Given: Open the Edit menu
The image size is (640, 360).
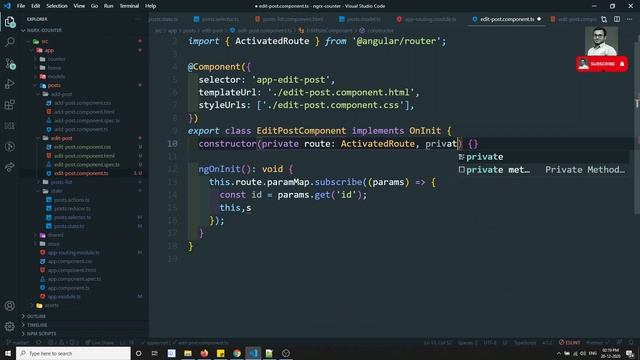Looking at the screenshot, I should tap(36, 6).
